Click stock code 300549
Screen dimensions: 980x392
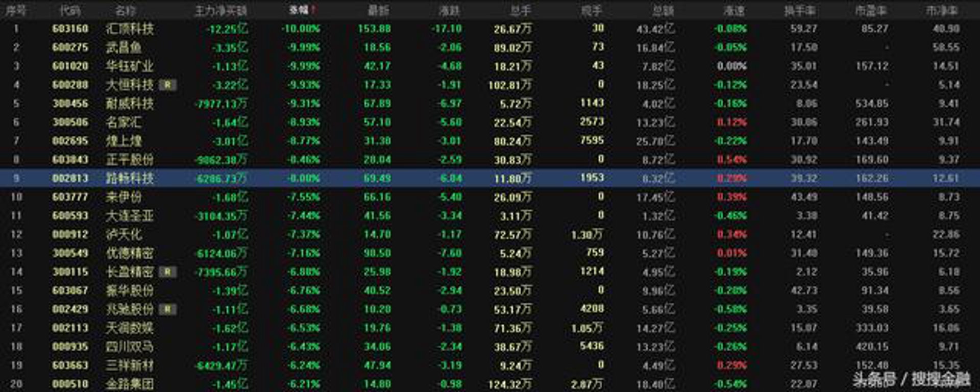(x=70, y=253)
